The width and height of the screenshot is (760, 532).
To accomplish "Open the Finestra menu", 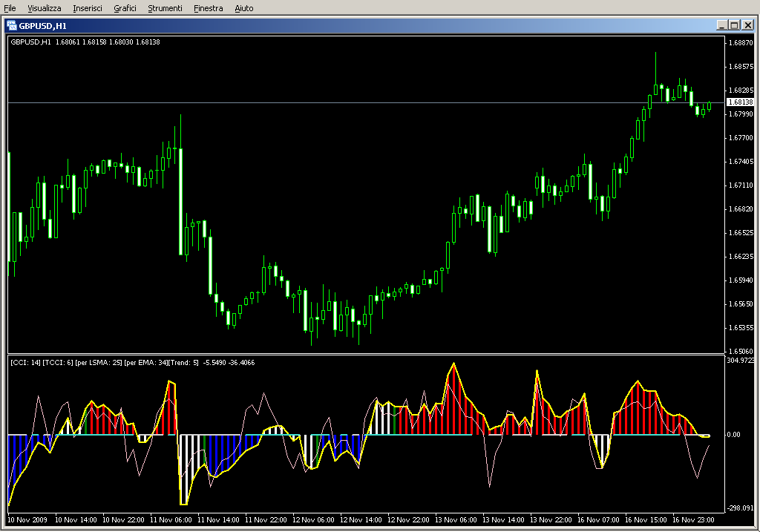I will (x=208, y=8).
